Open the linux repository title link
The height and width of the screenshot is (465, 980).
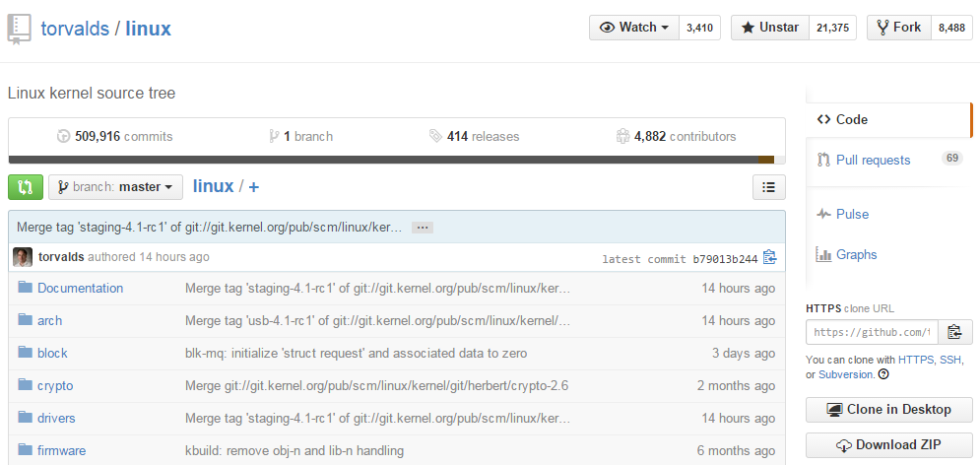pyautogui.click(x=148, y=29)
